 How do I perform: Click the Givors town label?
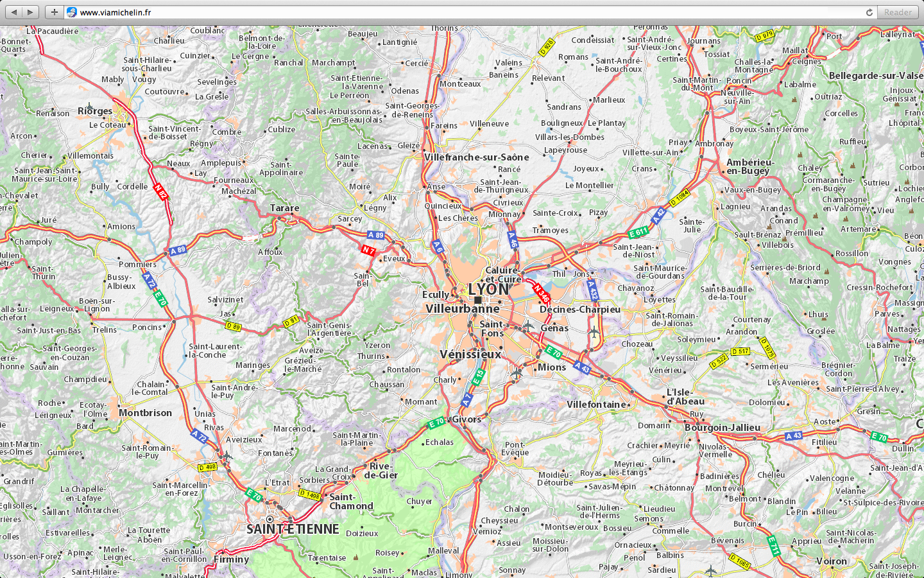tap(466, 419)
